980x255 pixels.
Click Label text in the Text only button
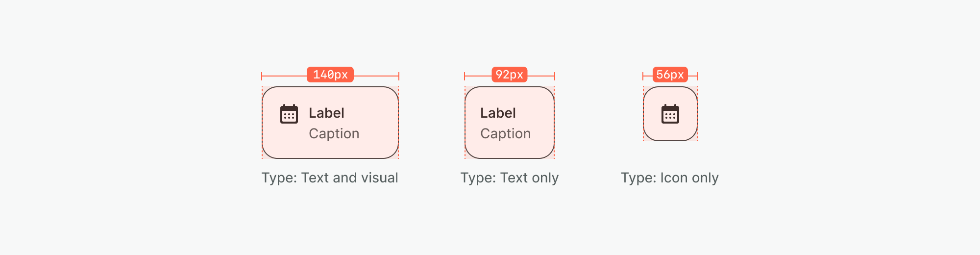498,113
